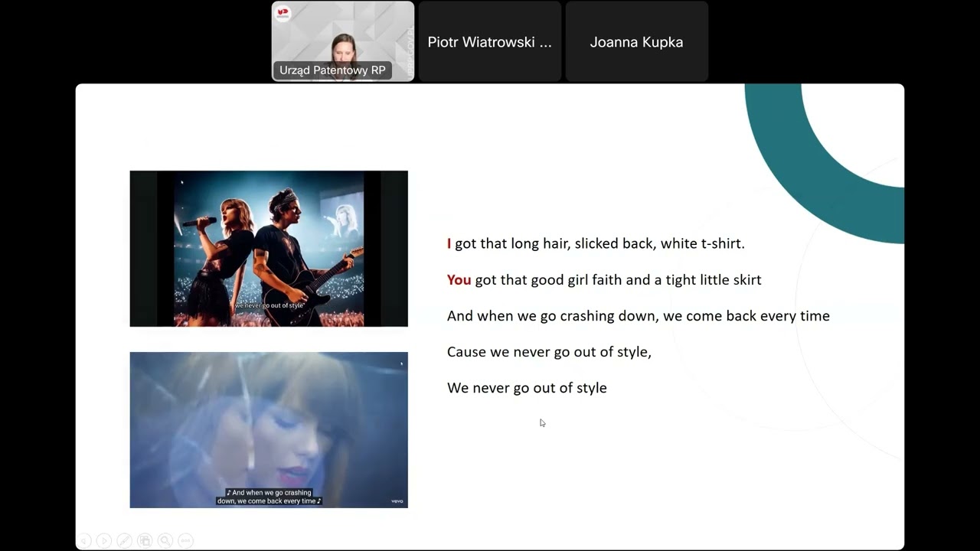
Task: Click the last line "We never go out of style"
Action: [x=527, y=388]
